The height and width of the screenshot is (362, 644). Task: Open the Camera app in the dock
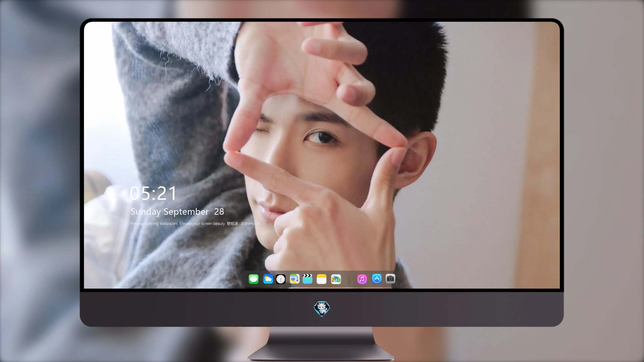(x=390, y=279)
